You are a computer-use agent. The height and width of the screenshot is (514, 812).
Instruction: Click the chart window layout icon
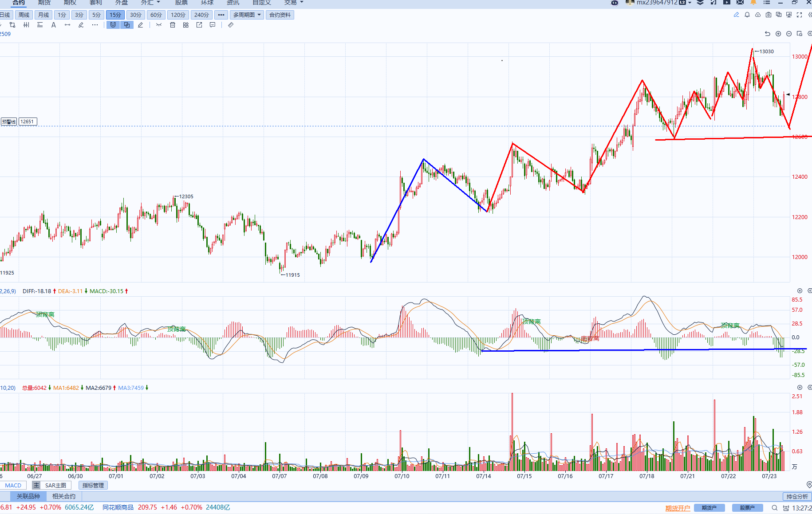pyautogui.click(x=800, y=34)
